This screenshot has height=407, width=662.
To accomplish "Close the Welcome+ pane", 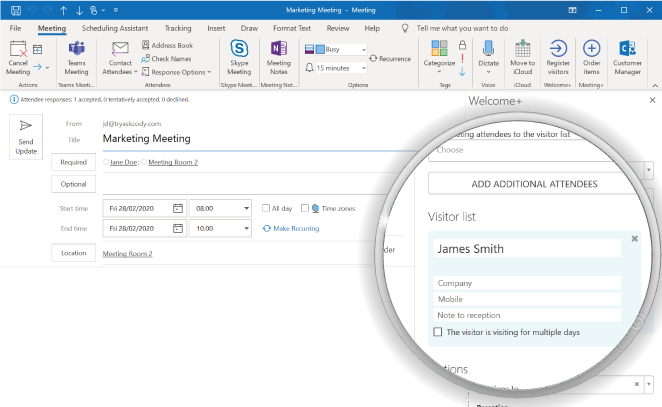I will 652,100.
